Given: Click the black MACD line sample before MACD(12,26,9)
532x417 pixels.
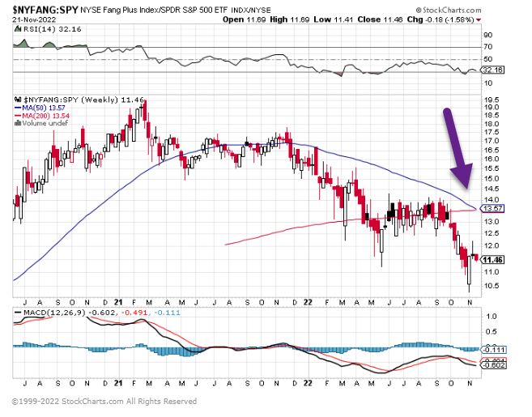Looking at the screenshot, I should pos(18,313).
